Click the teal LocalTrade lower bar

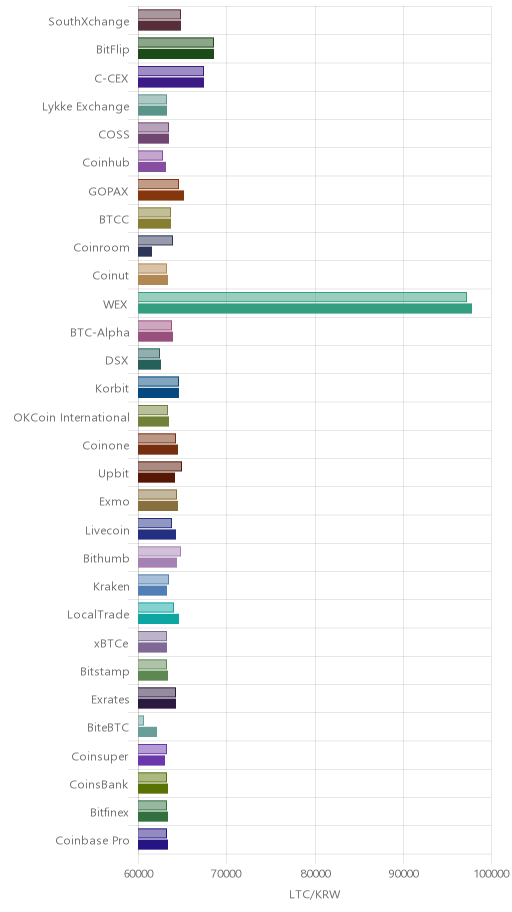point(158,619)
